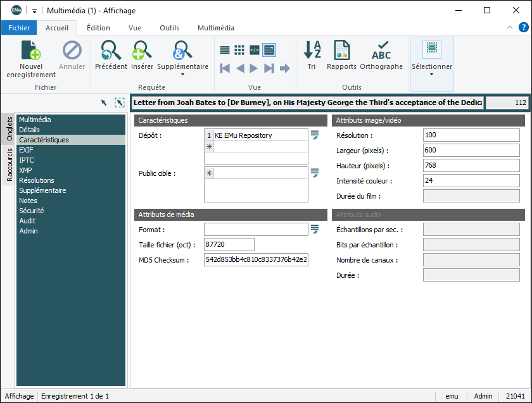532x403 pixels.
Task: Open the Dépôt field lookup list
Action: [315, 135]
